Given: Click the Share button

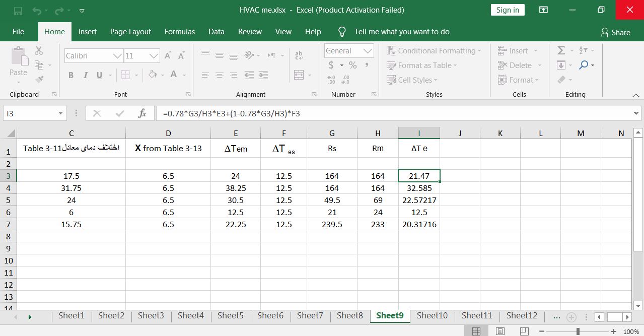Looking at the screenshot, I should point(615,32).
